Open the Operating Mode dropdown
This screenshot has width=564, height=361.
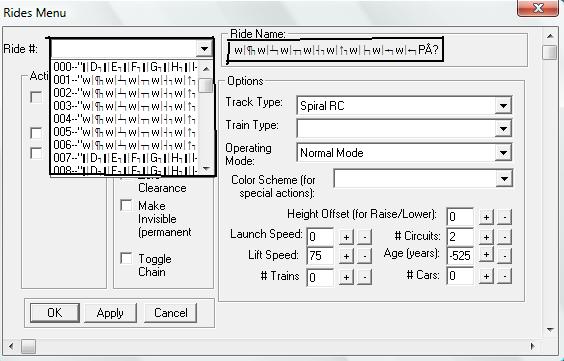(503, 153)
